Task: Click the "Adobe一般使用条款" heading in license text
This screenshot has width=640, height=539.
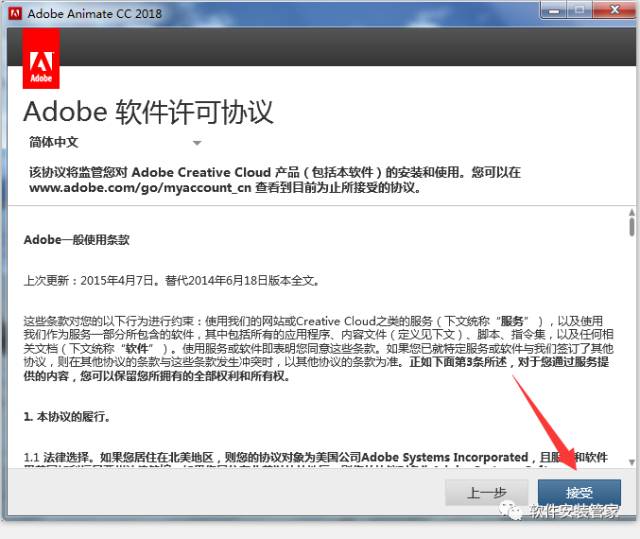Action: click(77, 241)
